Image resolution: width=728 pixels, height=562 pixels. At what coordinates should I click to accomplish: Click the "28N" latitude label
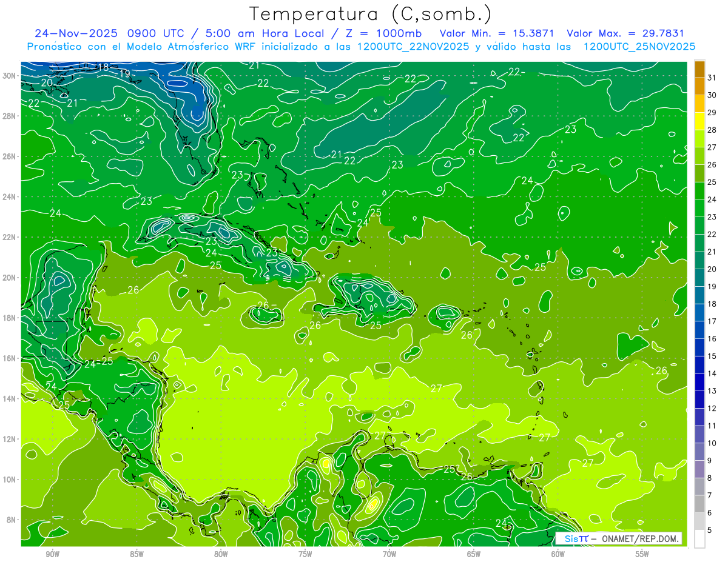pyautogui.click(x=9, y=116)
